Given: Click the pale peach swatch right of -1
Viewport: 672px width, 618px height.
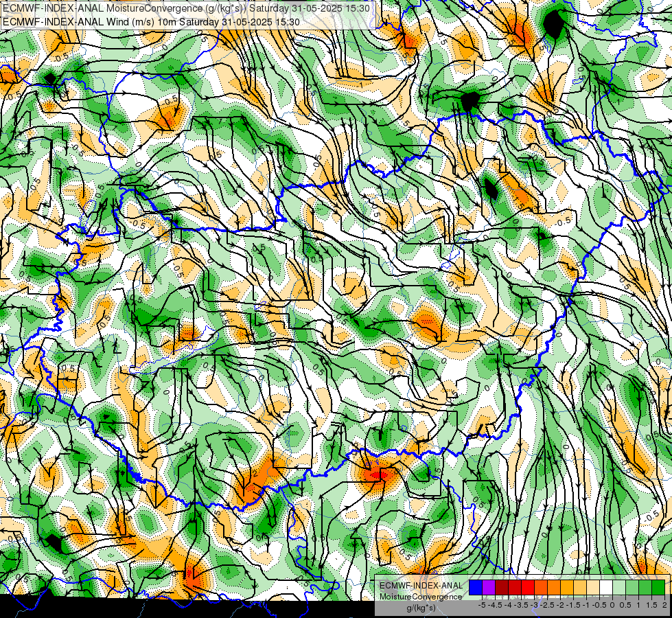Looking at the screenshot, I should point(593,588).
